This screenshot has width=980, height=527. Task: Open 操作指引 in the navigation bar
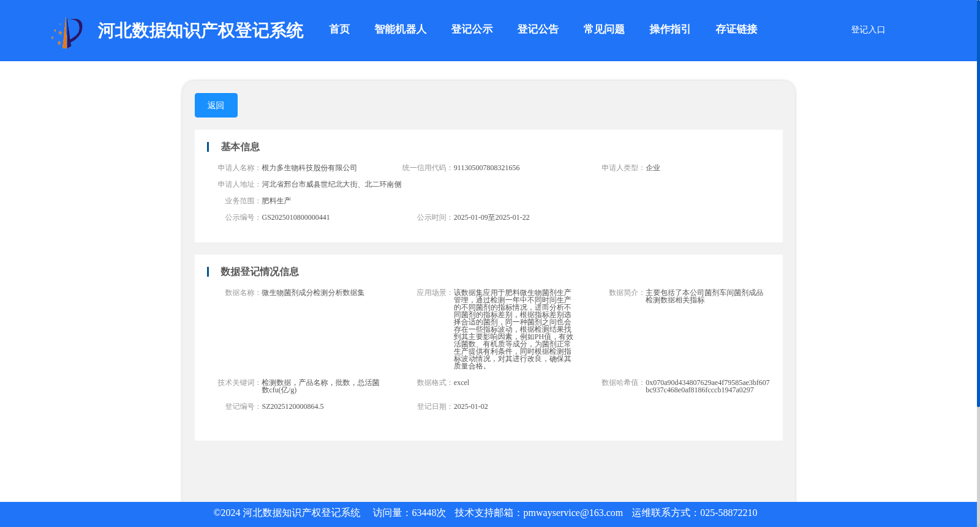670,29
